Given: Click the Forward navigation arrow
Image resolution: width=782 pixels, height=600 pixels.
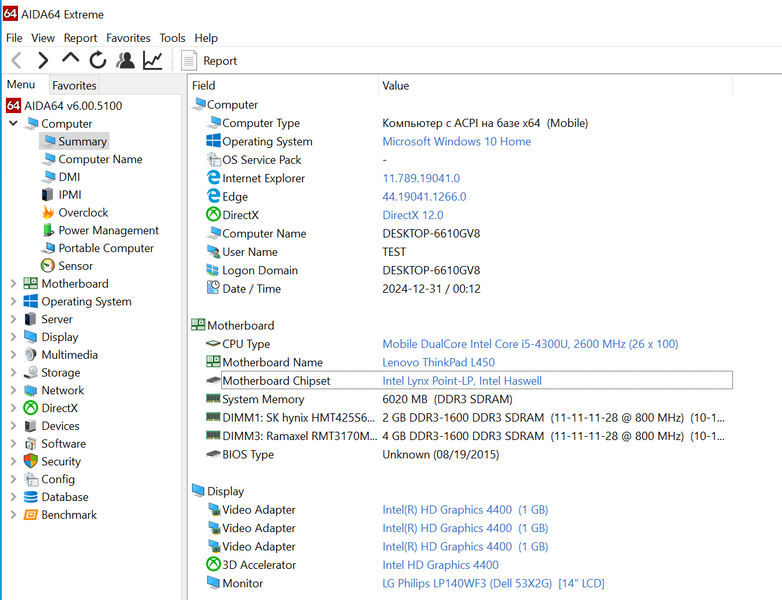Looking at the screenshot, I should coord(43,60).
